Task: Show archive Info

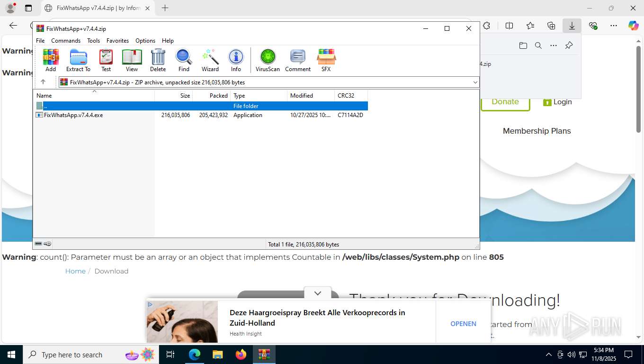Action: [236, 60]
